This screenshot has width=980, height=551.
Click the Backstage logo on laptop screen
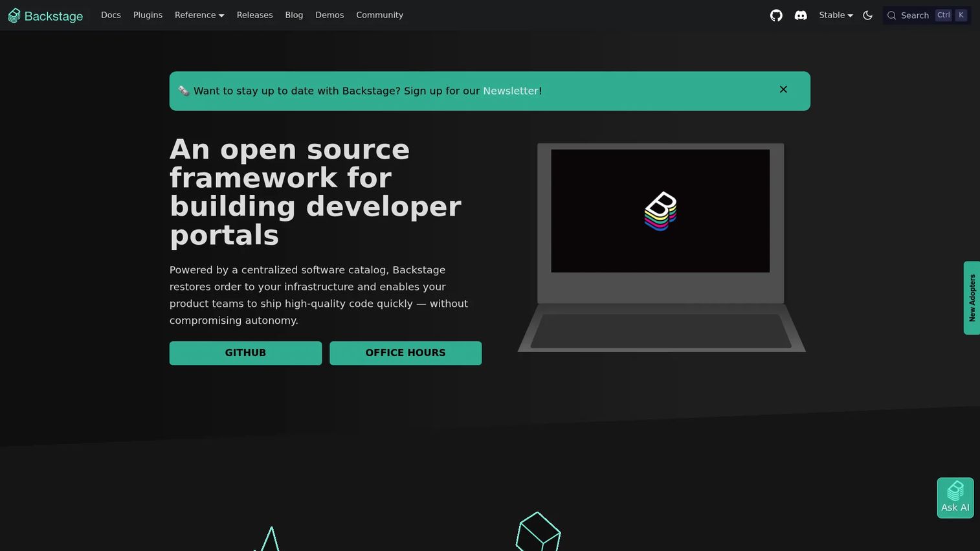click(x=660, y=211)
